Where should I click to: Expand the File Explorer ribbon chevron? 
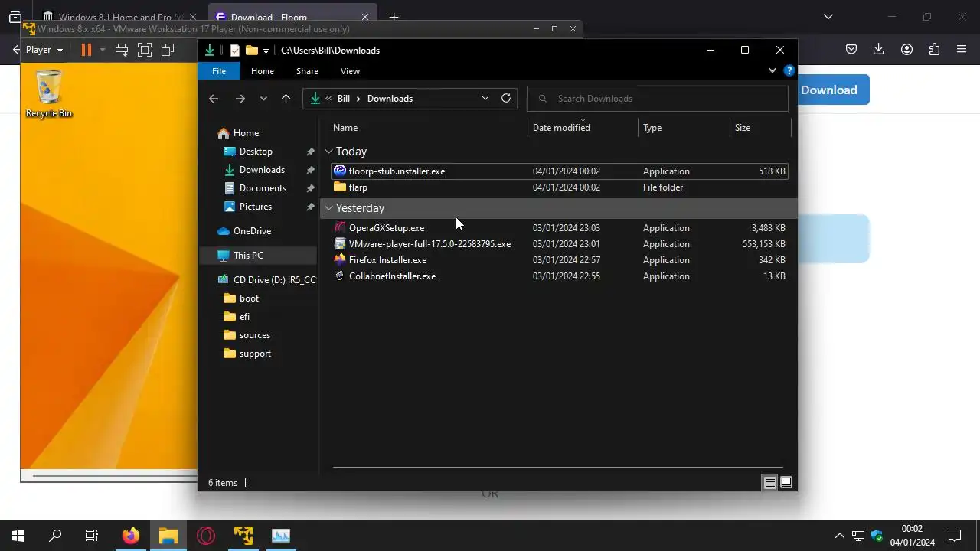tap(773, 70)
